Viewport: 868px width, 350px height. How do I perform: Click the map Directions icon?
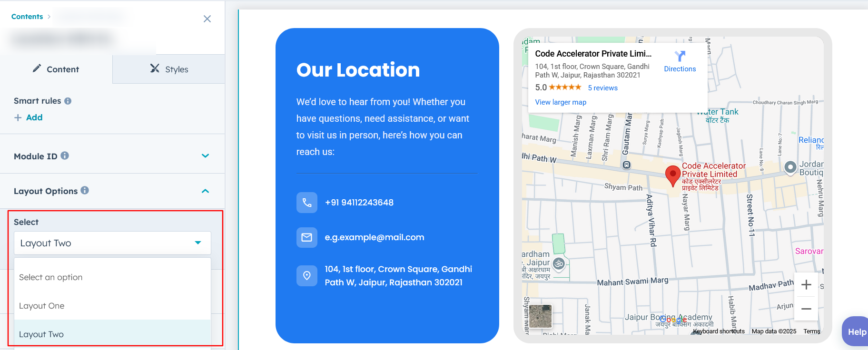[680, 57]
